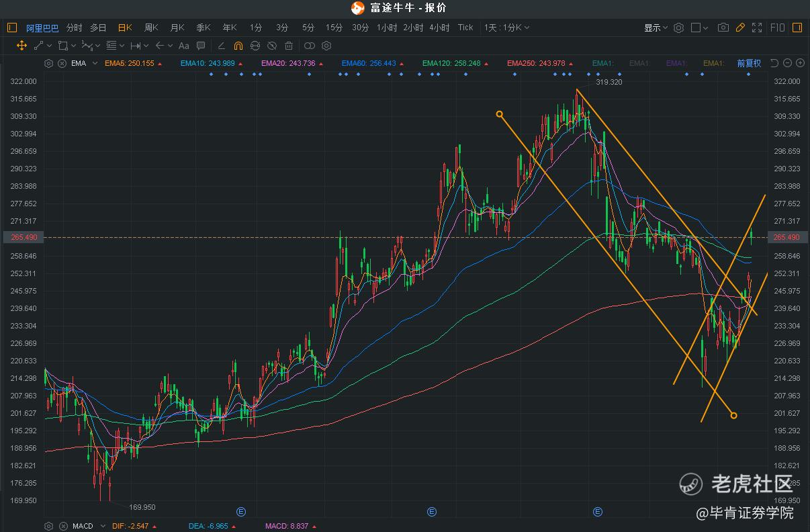This screenshot has height=532, width=810.
Task: Click the 前复权 price adjustment button
Action: 749,63
